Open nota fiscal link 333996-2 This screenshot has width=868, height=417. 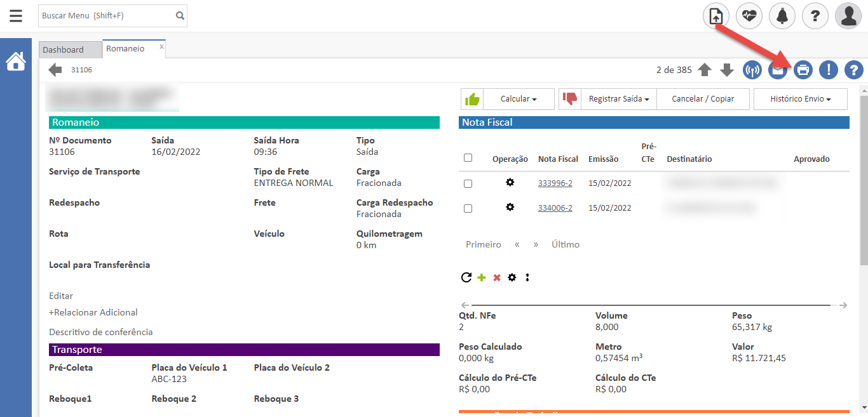(x=555, y=183)
